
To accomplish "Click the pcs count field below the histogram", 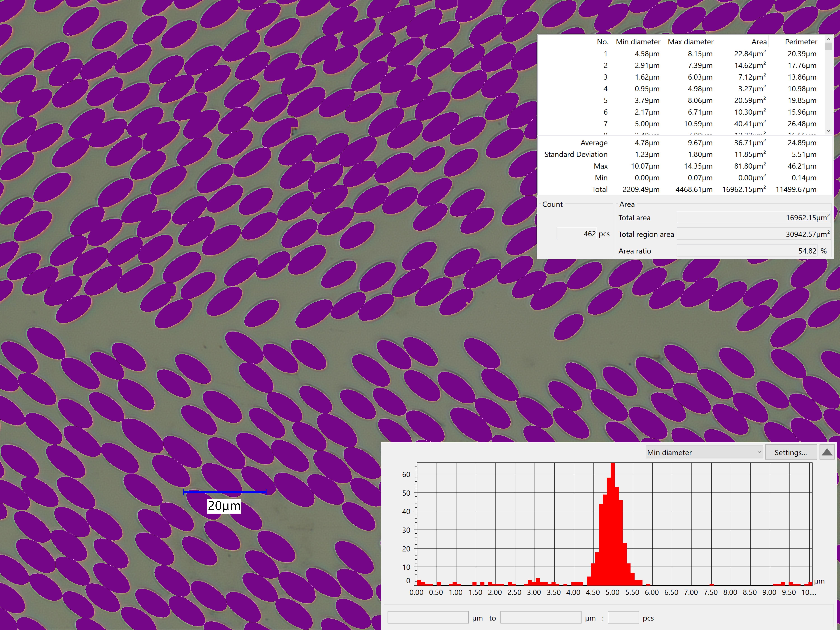I will tap(624, 617).
